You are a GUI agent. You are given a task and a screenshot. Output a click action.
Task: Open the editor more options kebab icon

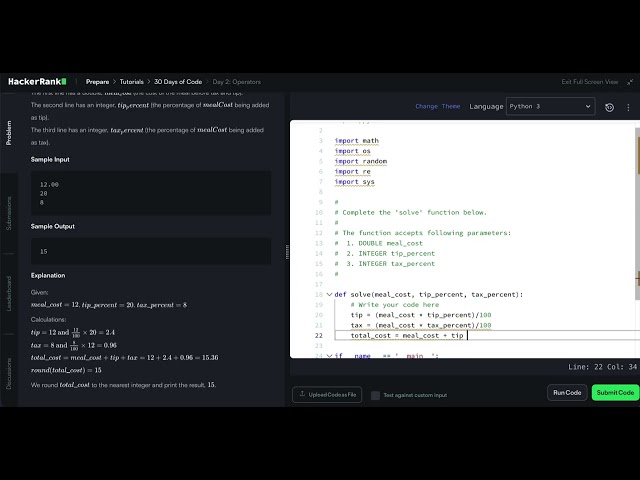click(x=628, y=107)
